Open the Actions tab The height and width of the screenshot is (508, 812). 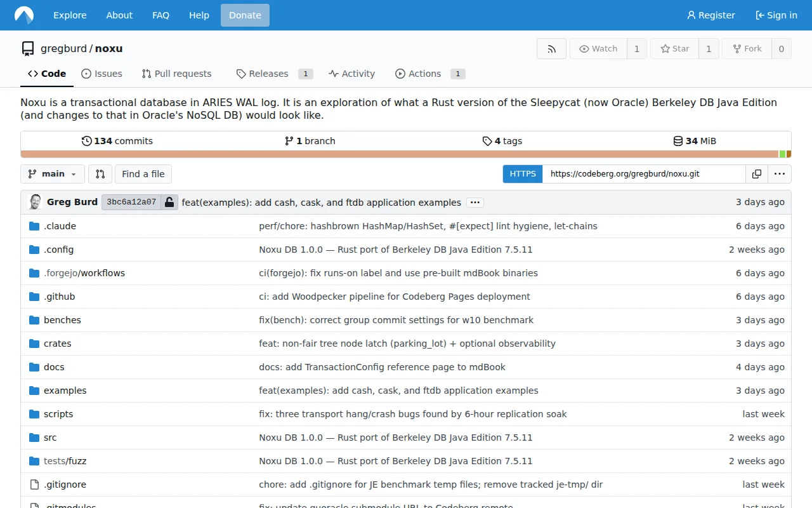[x=430, y=74]
